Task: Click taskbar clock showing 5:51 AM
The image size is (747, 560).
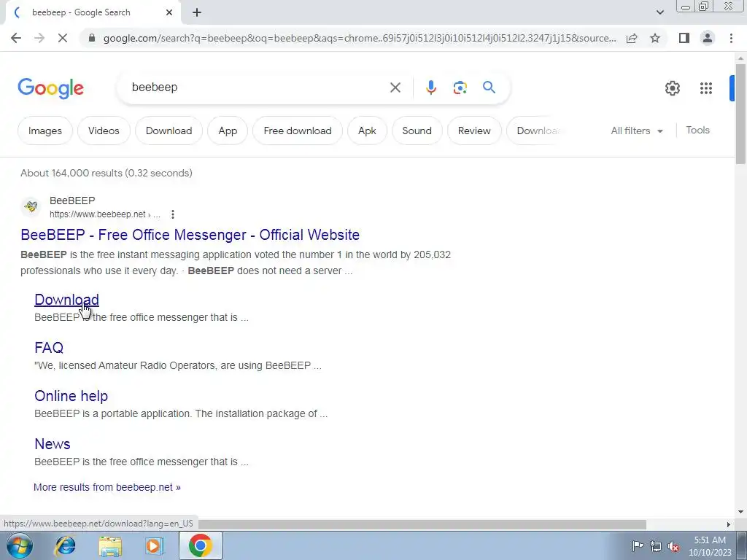Action: [710, 546]
